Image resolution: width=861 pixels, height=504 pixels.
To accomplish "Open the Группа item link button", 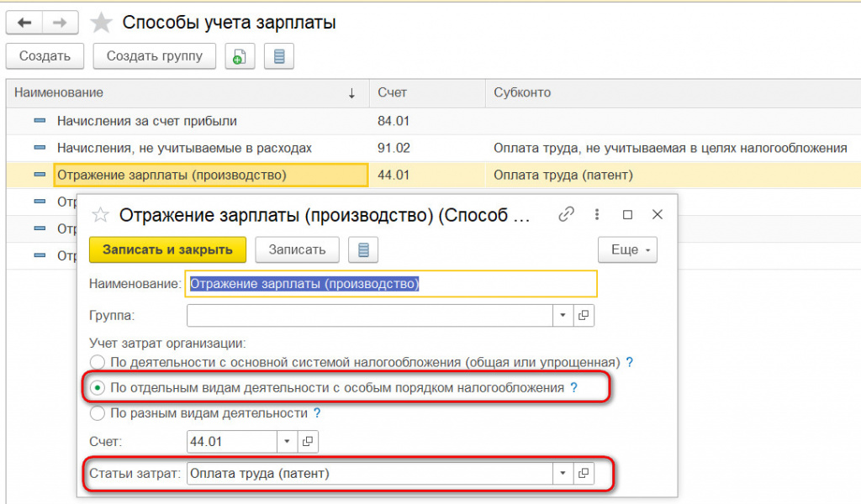I will [584, 315].
